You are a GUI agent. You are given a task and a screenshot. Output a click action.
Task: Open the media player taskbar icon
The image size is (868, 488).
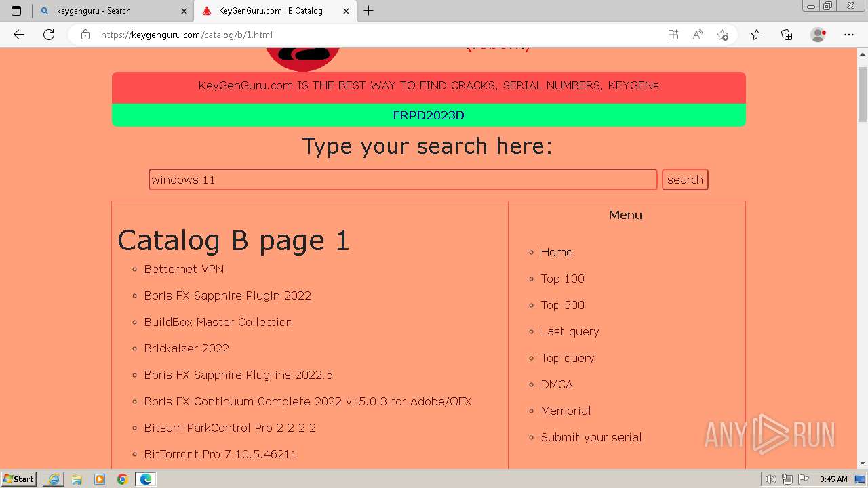tap(100, 479)
